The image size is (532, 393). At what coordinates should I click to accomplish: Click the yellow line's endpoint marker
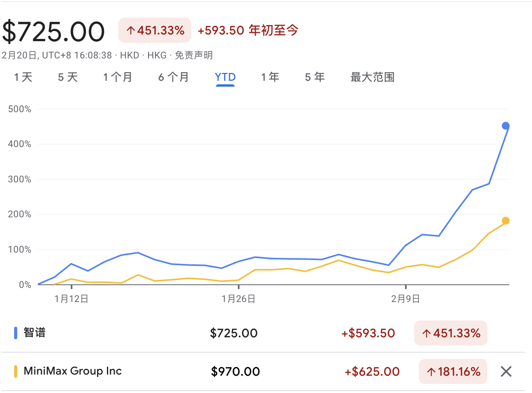505,221
